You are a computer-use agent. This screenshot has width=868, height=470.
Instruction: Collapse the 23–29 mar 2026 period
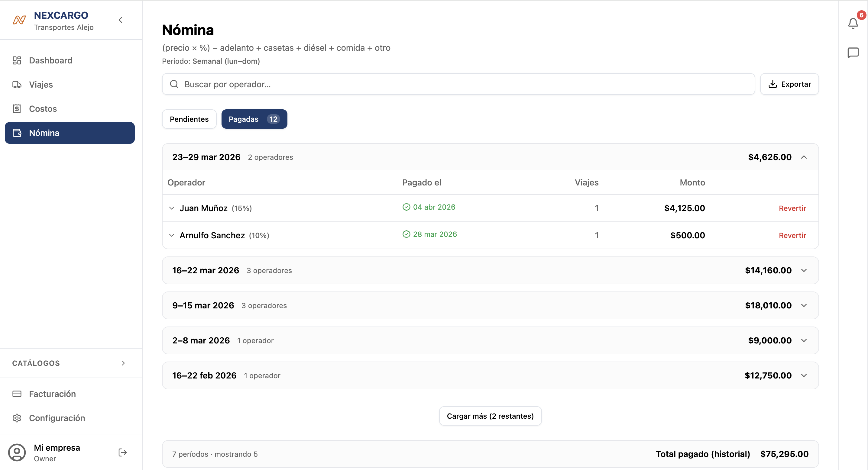[x=804, y=157]
